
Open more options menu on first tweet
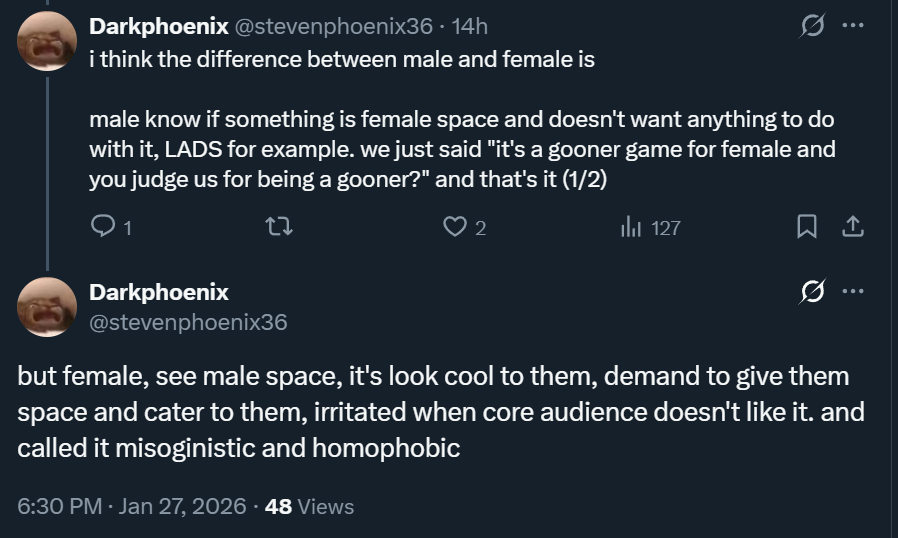click(852, 26)
